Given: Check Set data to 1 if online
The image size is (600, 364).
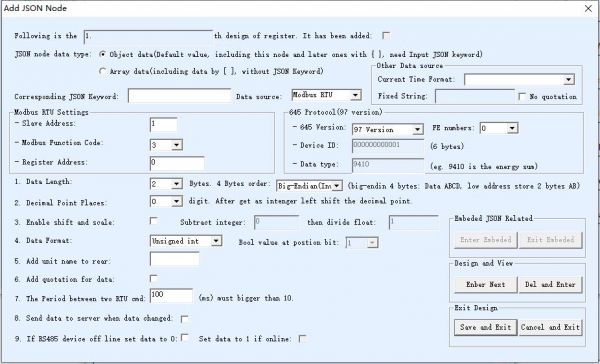Looking at the screenshot, I should pos(302,338).
